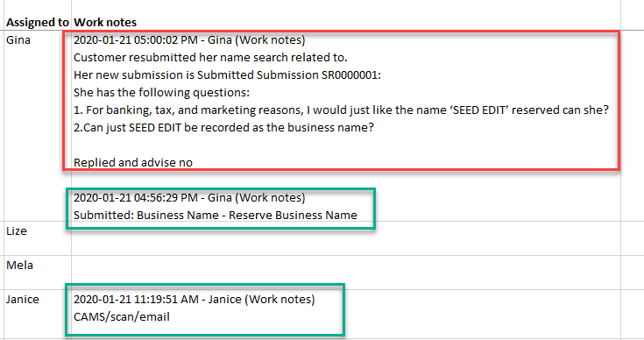Image resolution: width=644 pixels, height=340 pixels.
Task: Click question 1 about banking, tax, marketing
Action: (x=341, y=110)
